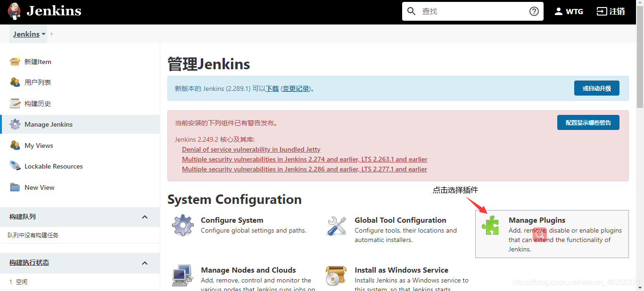This screenshot has height=291, width=644.
Task: Expand the Jenkins breadcrumb dropdown arrow
Action: [44, 34]
